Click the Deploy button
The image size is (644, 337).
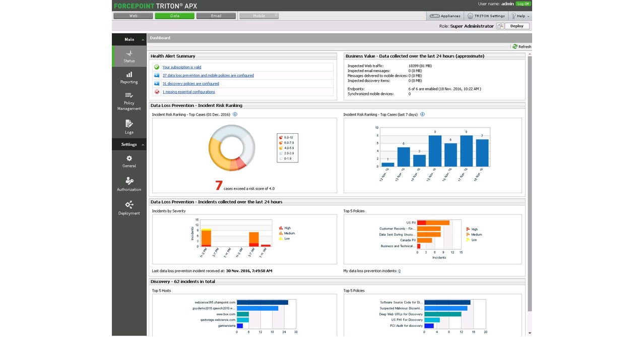(x=517, y=26)
